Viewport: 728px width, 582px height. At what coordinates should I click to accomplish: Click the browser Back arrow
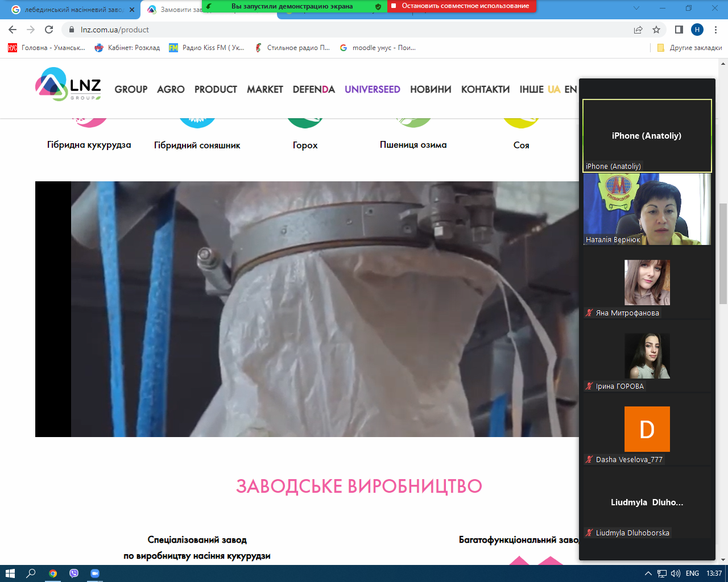click(x=13, y=30)
